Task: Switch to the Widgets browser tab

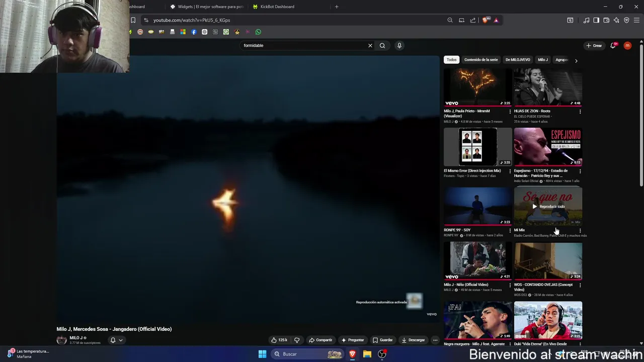Action: tap(207, 7)
